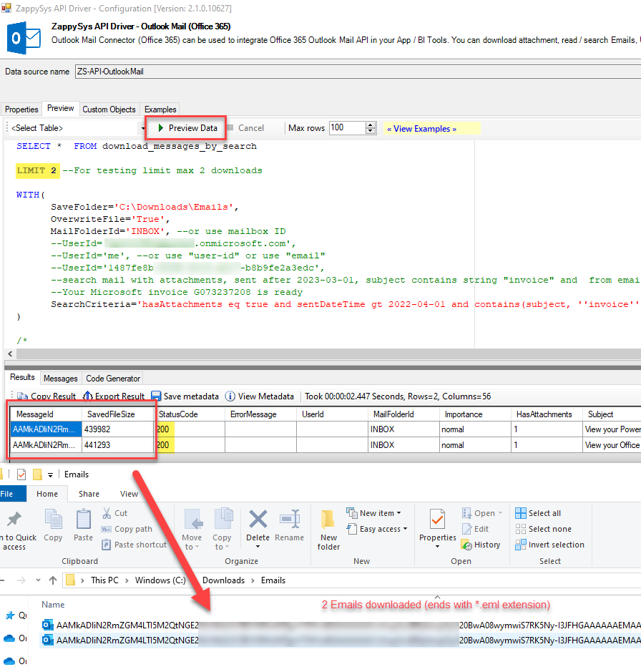641x672 pixels.
Task: Click Select none in ribbon
Action: click(x=544, y=529)
